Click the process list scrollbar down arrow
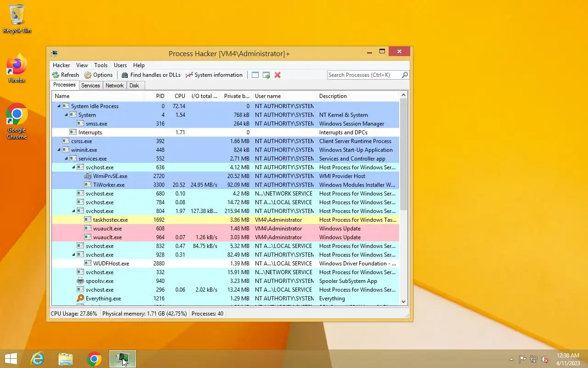The image size is (588, 368). pyautogui.click(x=404, y=302)
